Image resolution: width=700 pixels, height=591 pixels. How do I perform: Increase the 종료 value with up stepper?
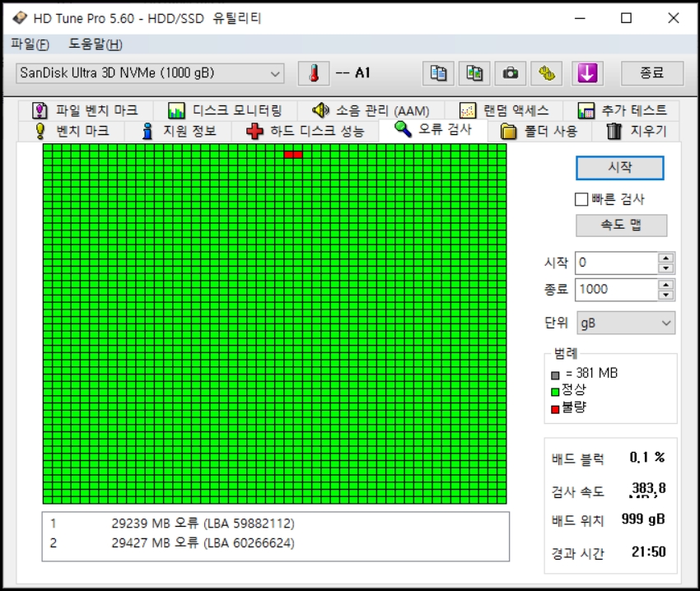tap(666, 285)
